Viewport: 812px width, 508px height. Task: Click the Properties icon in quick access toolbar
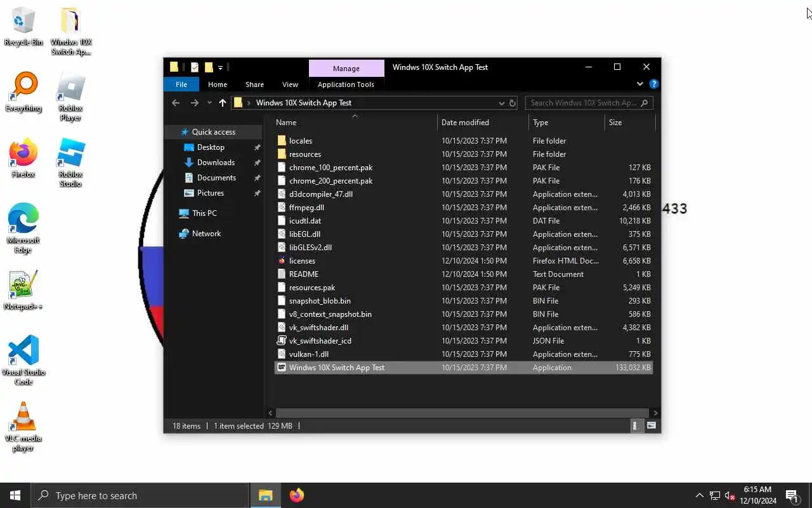coord(195,67)
